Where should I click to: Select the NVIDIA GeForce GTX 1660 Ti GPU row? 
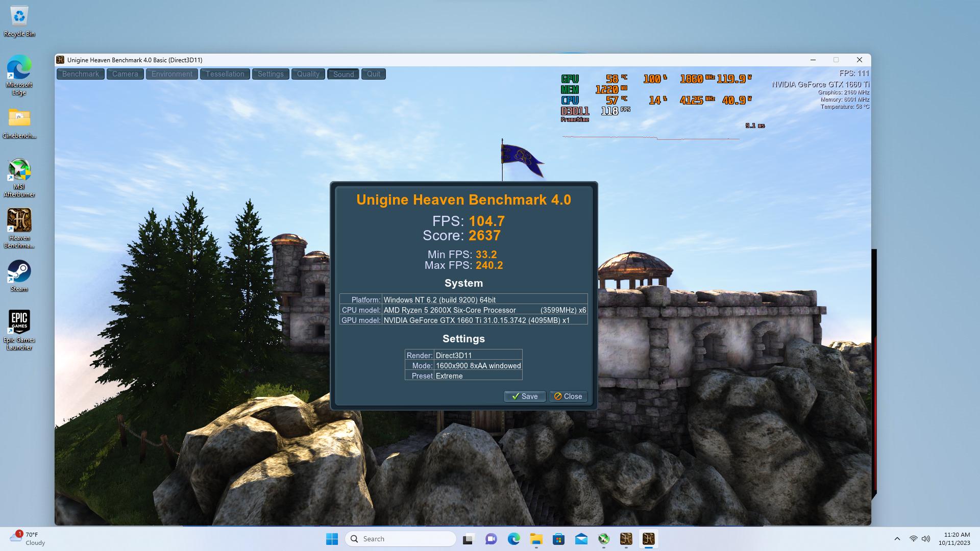coord(463,320)
